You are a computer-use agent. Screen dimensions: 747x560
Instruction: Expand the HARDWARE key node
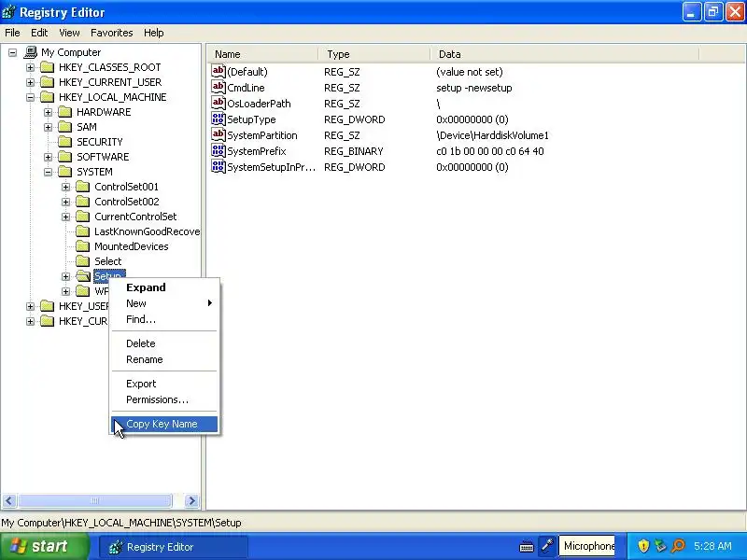(x=49, y=112)
